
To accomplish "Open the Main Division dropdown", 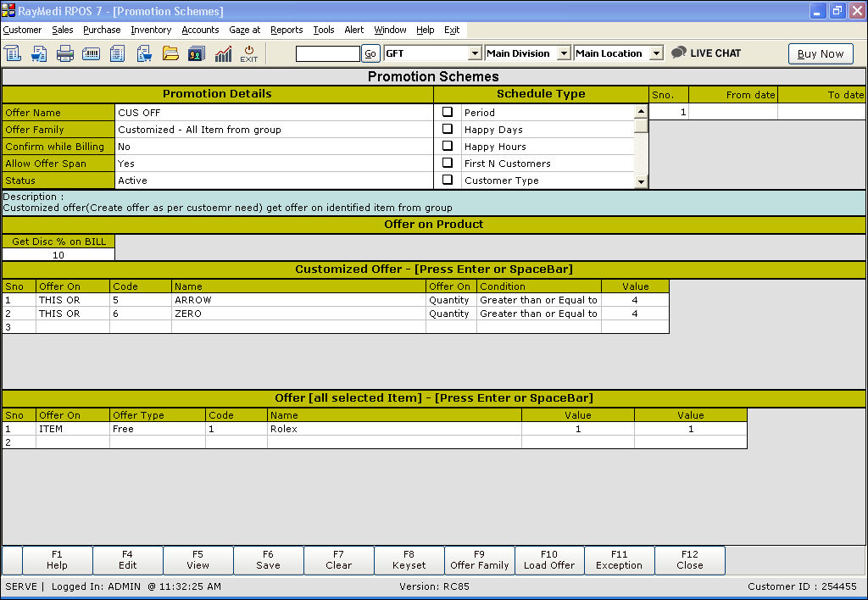I will pos(565,53).
